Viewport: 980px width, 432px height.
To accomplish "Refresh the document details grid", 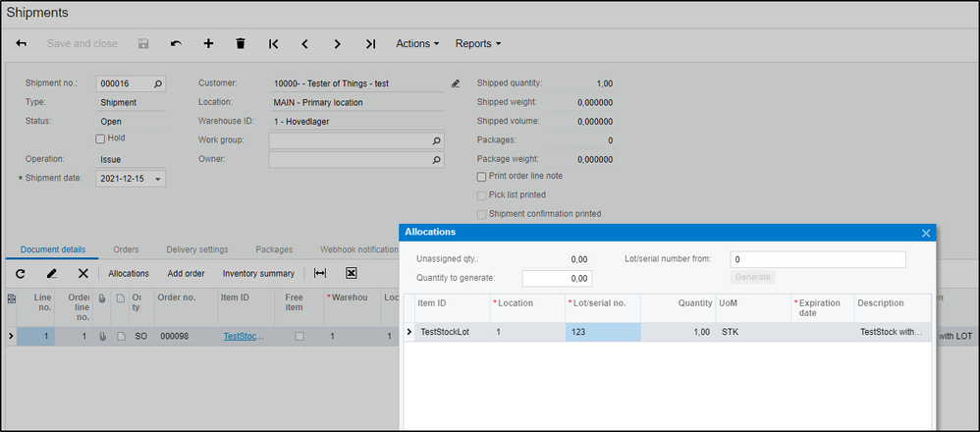I will [21, 274].
